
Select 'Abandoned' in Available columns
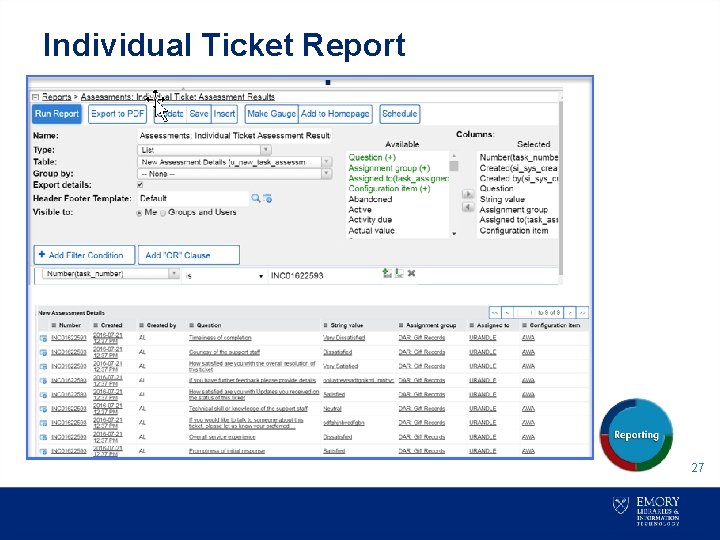pos(370,199)
